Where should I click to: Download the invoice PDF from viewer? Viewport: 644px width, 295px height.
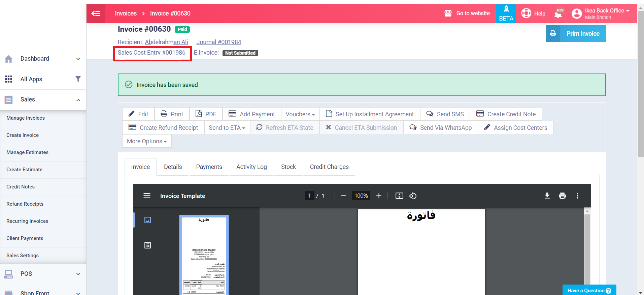(547, 196)
